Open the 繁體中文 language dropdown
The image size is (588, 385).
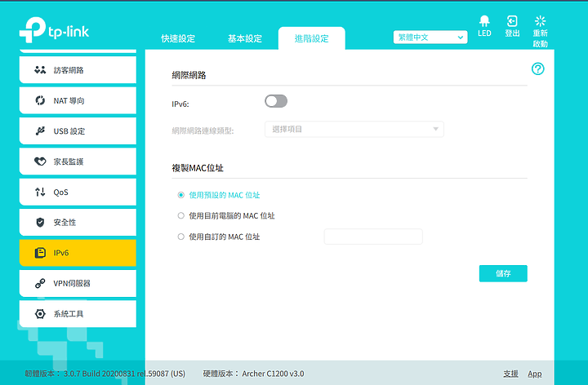tap(430, 37)
